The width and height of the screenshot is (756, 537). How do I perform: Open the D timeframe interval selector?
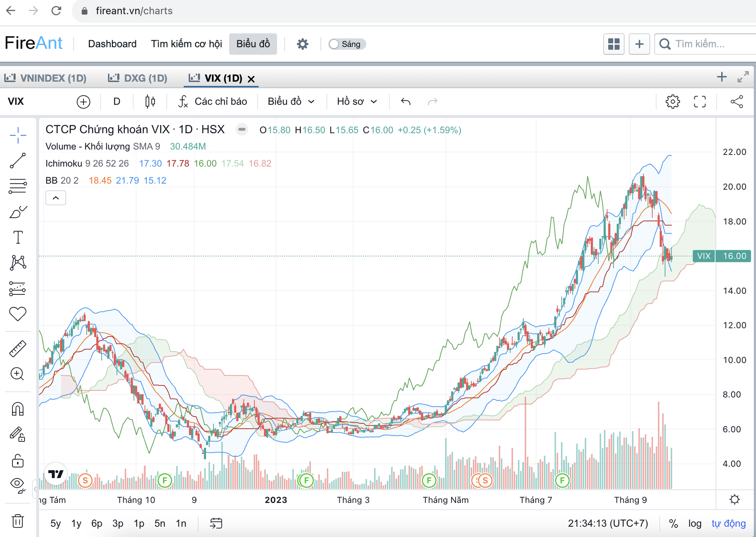[117, 102]
